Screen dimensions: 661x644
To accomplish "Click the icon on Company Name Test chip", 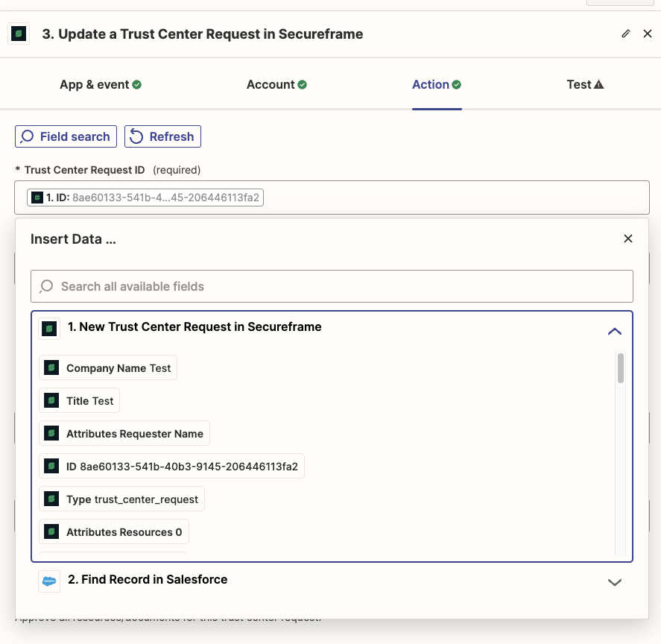I will 51,367.
